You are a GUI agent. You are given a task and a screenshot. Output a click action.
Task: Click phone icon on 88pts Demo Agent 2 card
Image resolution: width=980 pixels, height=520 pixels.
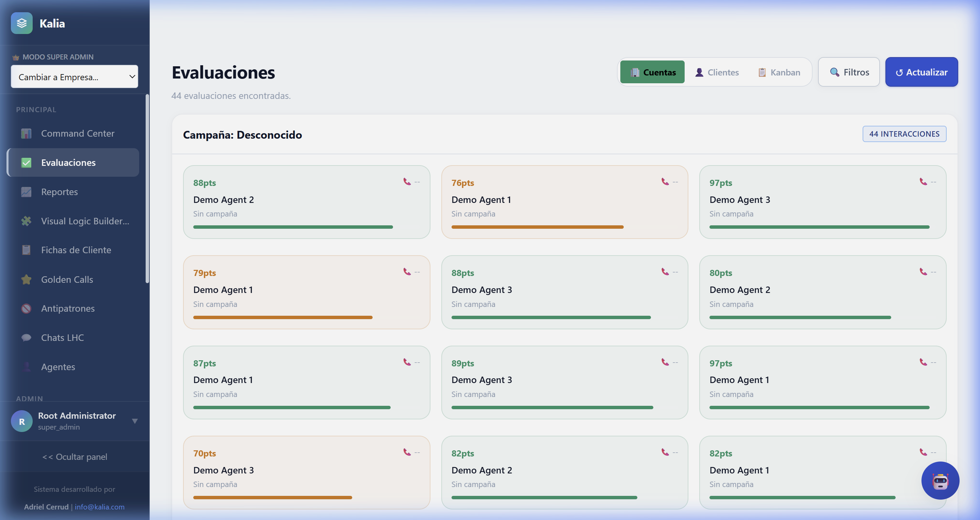pos(407,182)
